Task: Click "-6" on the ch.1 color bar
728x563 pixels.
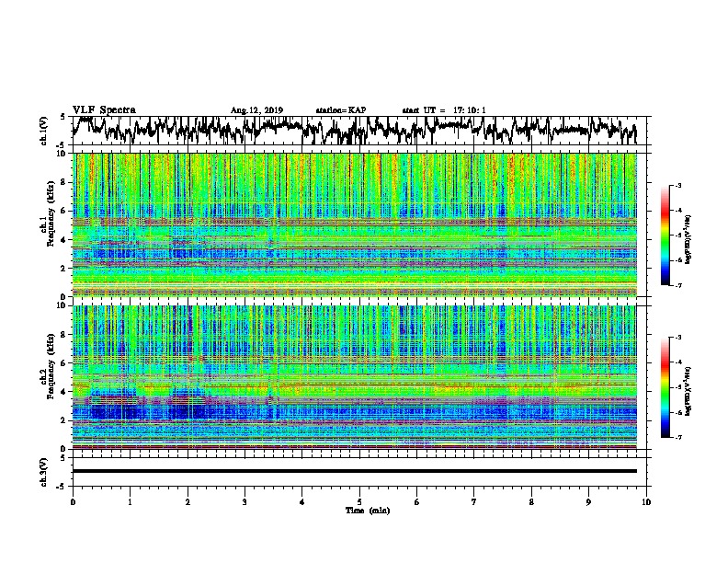Action: 677,260
